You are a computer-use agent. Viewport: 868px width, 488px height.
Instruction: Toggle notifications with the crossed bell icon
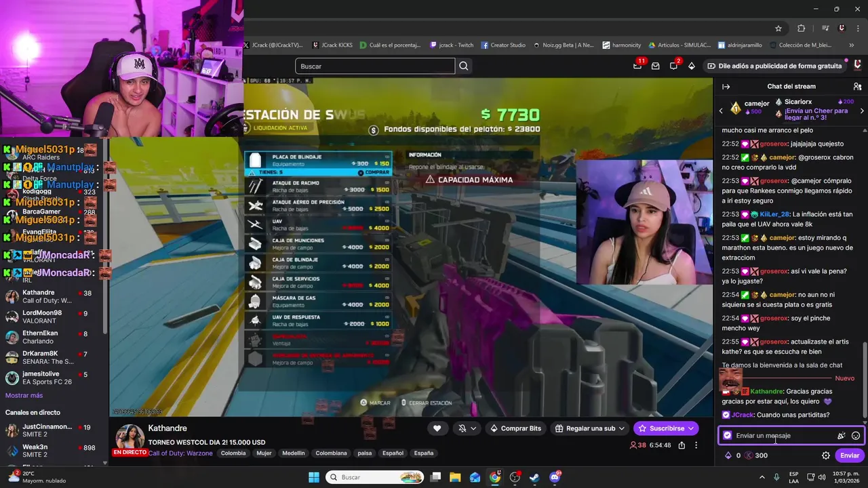pos(462,428)
